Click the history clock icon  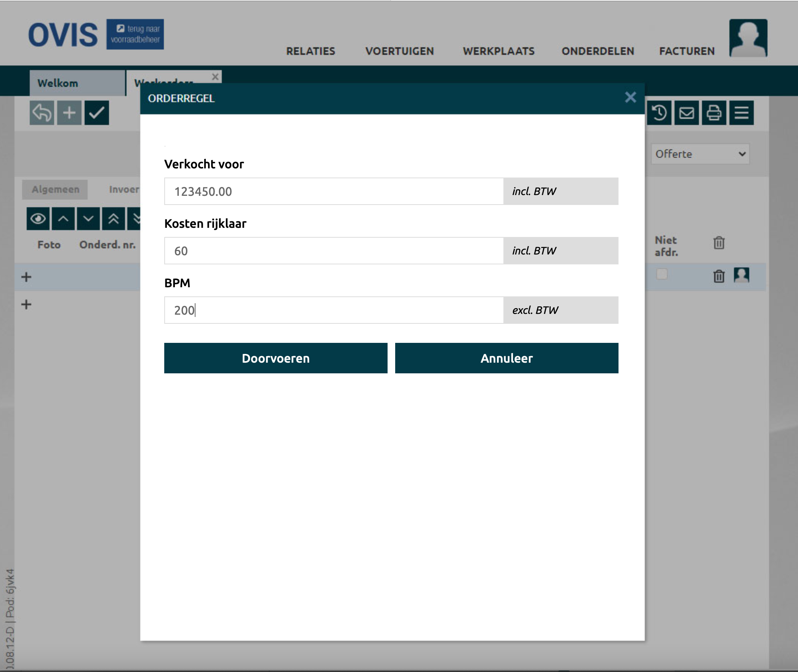[x=659, y=113]
